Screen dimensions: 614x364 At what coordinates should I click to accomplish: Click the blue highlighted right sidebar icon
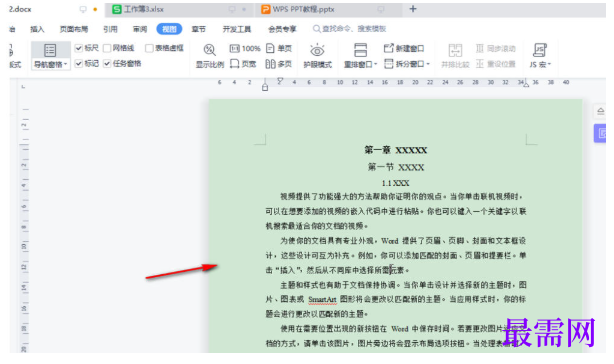pos(600,133)
